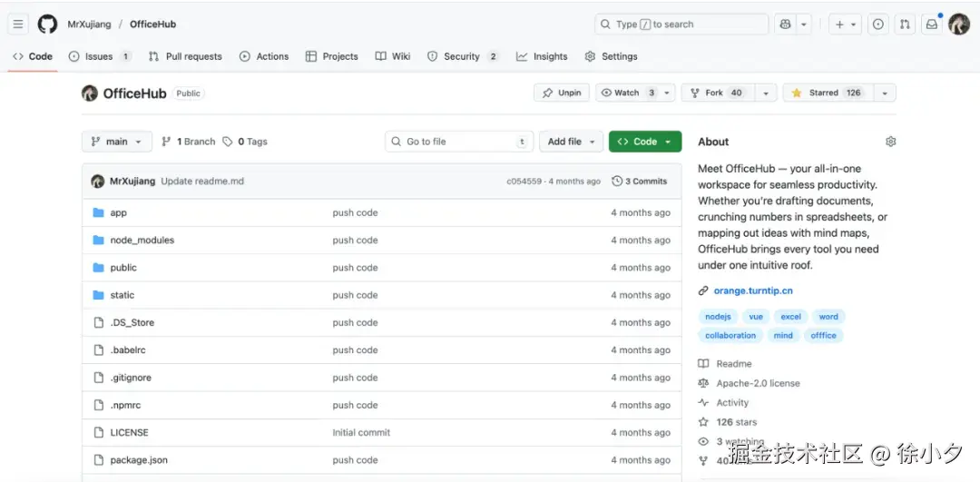The image size is (980, 482).
Task: Click the license scale icon
Action: (703, 383)
